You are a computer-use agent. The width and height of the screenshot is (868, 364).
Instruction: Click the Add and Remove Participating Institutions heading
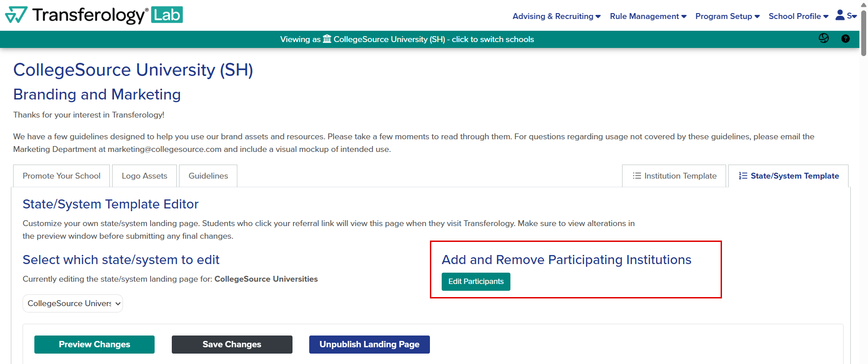[x=566, y=260]
